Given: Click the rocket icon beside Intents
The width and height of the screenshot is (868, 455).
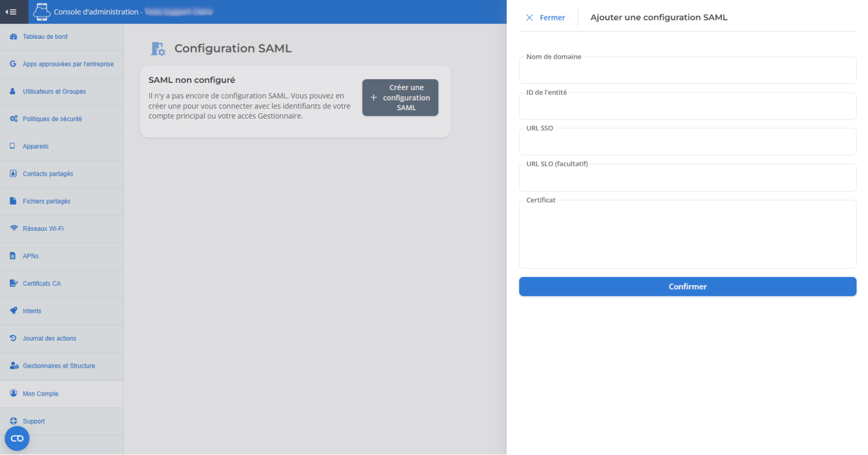Looking at the screenshot, I should [x=14, y=311].
